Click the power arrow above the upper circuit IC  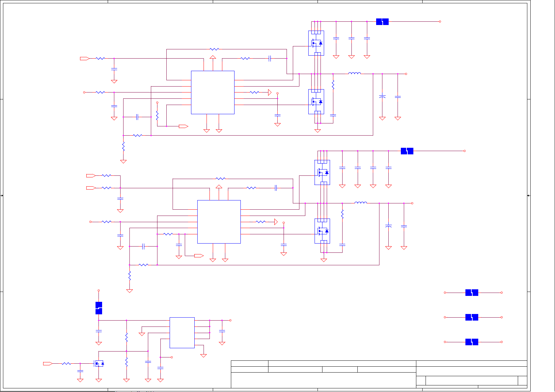pyautogui.click(x=213, y=57)
